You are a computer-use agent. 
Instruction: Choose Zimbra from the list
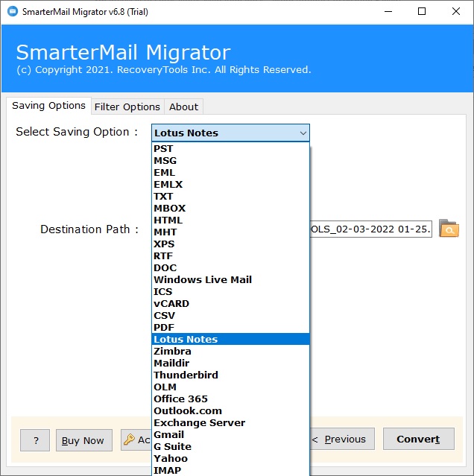[230, 352]
